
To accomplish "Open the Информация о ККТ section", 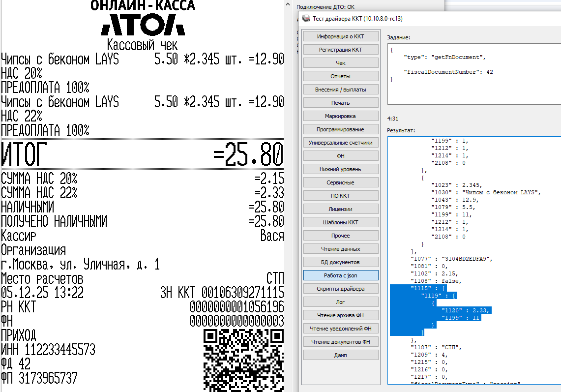I will [x=341, y=36].
